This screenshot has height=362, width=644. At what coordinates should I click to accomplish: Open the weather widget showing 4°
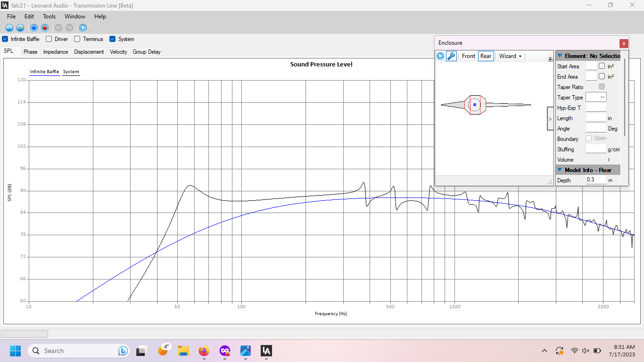tap(163, 350)
